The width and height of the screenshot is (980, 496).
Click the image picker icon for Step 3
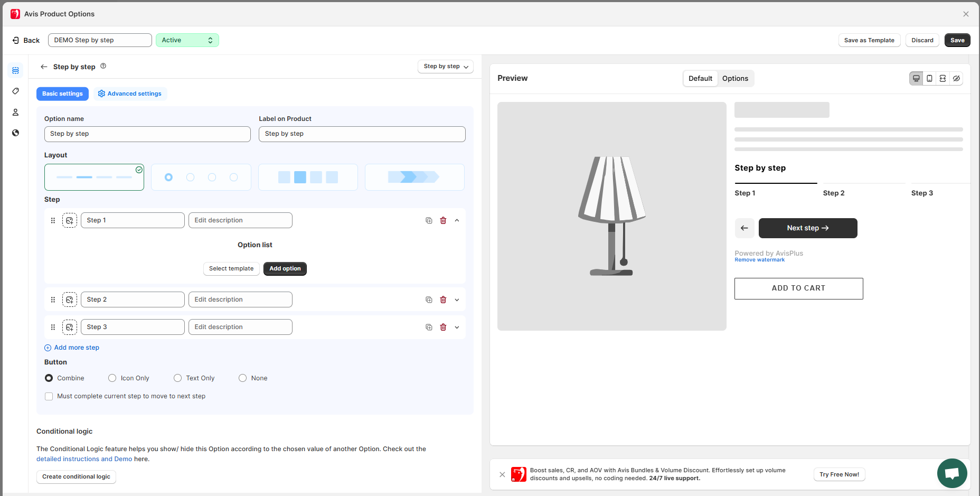tap(70, 327)
